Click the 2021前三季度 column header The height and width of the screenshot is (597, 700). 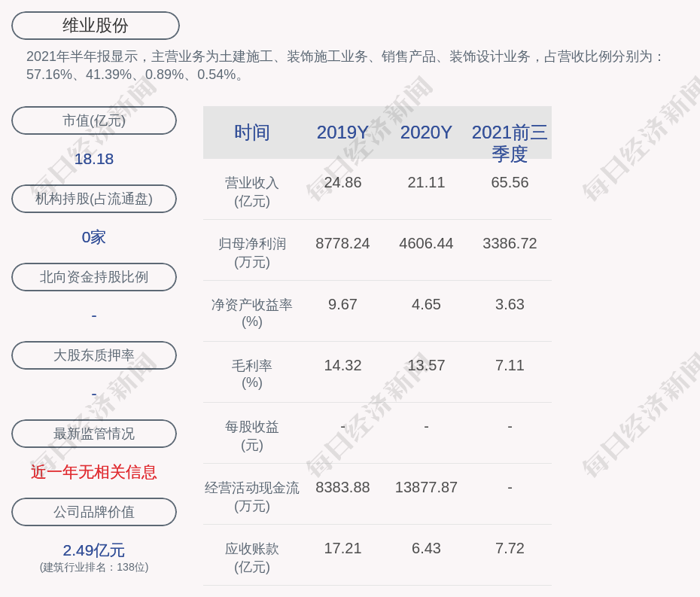510,143
